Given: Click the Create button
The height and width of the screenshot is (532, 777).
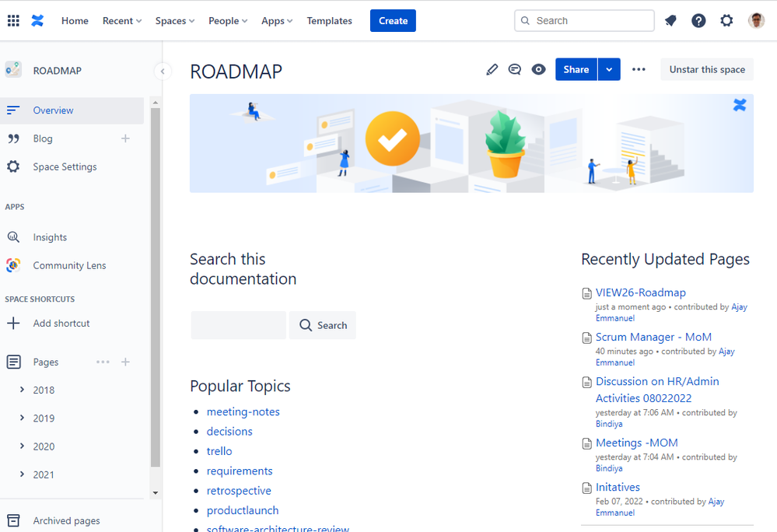Looking at the screenshot, I should (x=393, y=21).
